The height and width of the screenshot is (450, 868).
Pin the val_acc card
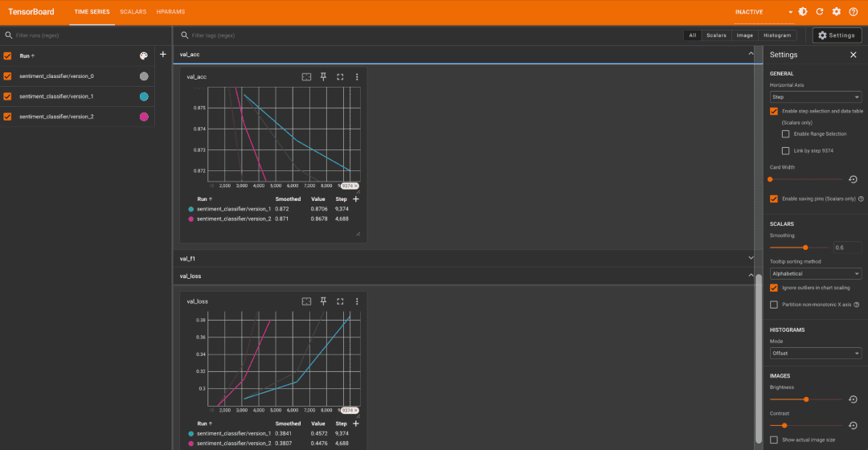(323, 77)
